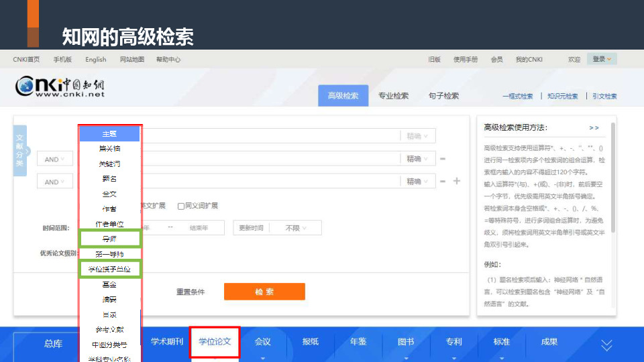Open the 旧版 link
The height and width of the screenshot is (362, 644).
434,60
